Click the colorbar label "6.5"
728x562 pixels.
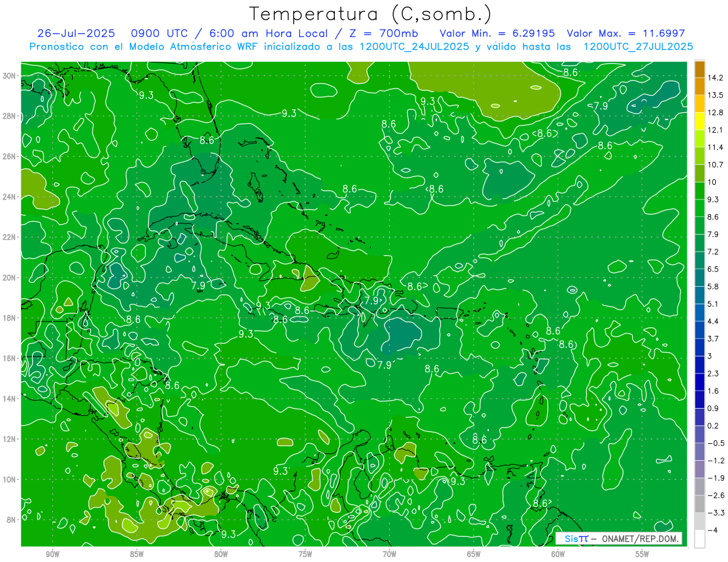[x=713, y=269]
